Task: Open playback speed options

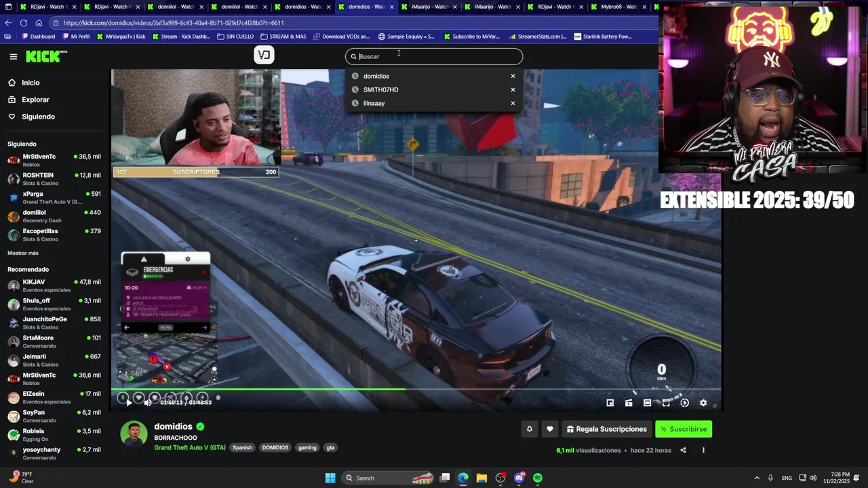Action: click(x=684, y=403)
